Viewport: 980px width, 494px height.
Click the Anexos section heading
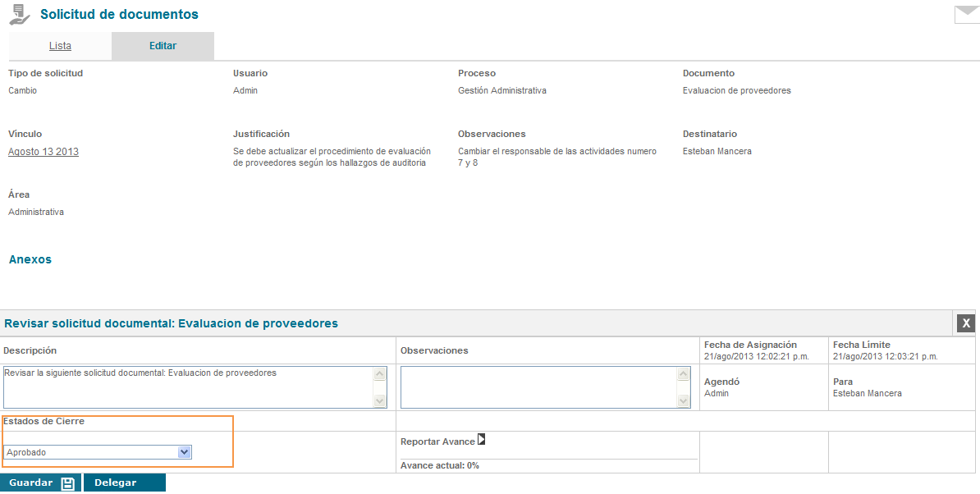pos(30,259)
